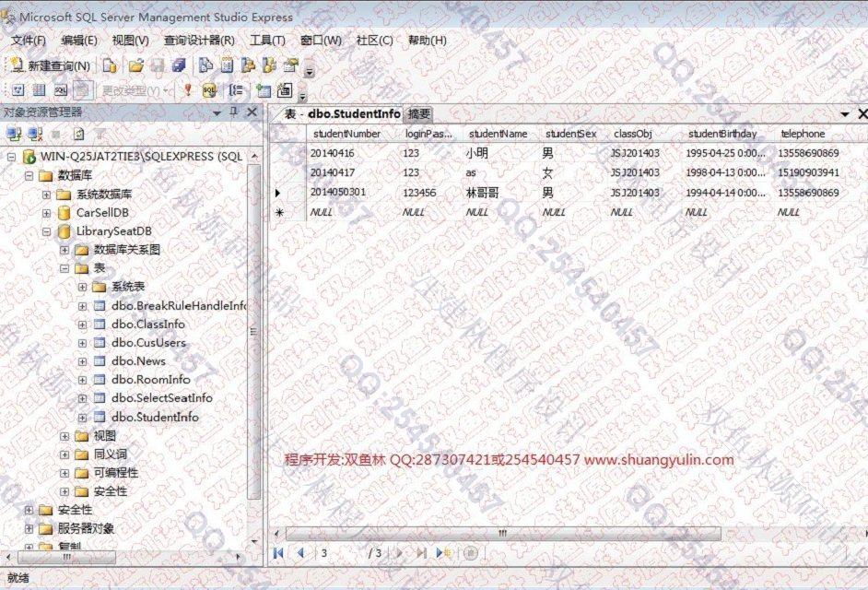Viewport: 868px width, 590px height.
Task: Switch to the 摘要 tab
Action: pos(418,114)
